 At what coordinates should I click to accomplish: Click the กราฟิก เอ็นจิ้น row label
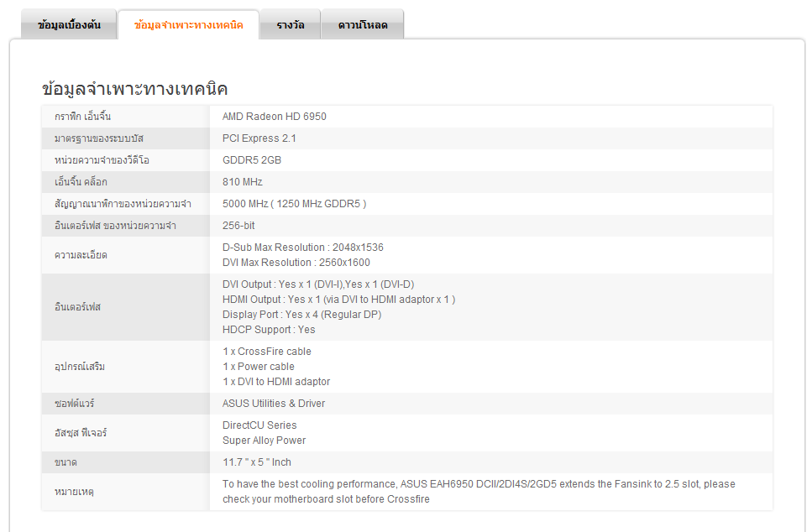click(x=82, y=117)
